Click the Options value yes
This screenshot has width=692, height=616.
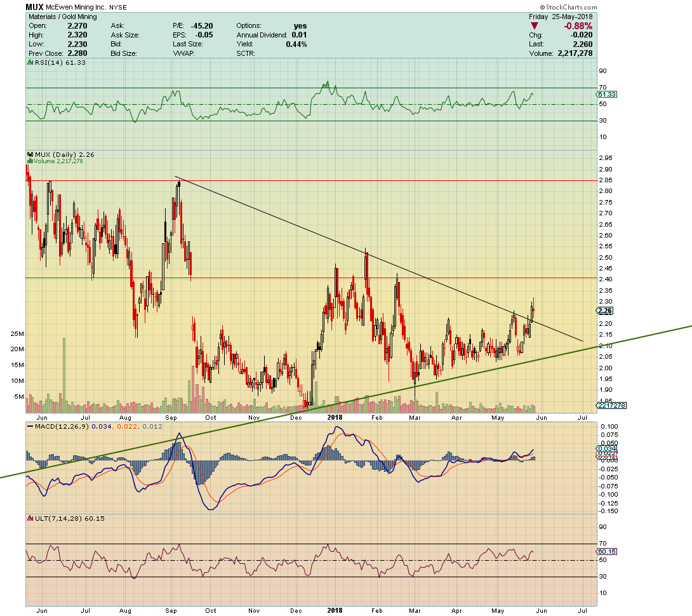300,26
